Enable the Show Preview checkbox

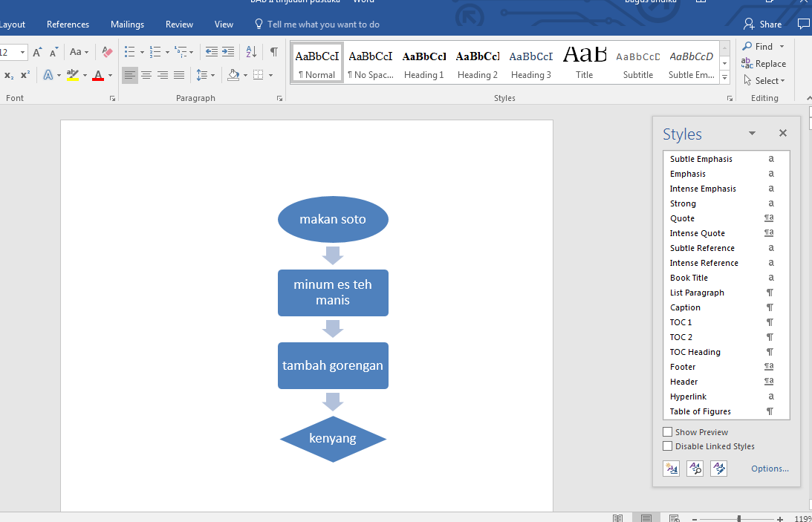pyautogui.click(x=667, y=431)
